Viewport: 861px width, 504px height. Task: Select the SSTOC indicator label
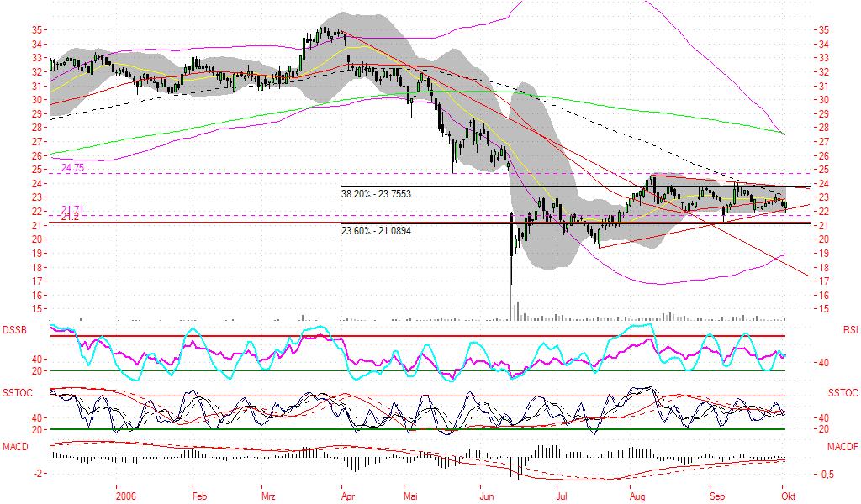(18, 391)
